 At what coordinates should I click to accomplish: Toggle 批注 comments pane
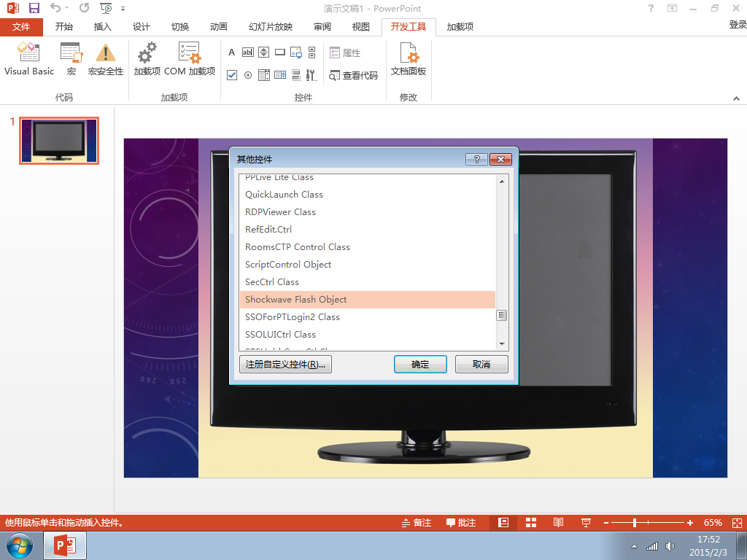pos(461,522)
